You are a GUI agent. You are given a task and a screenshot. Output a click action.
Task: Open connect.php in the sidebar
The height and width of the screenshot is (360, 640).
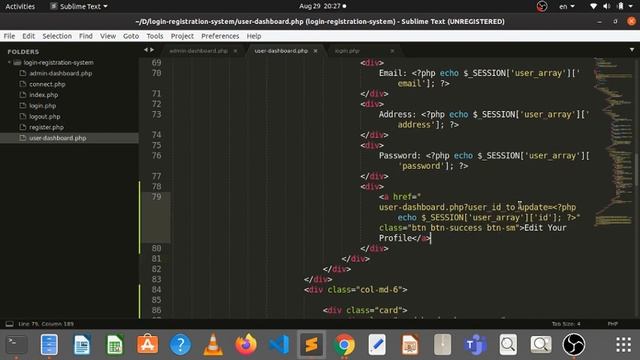tap(47, 84)
